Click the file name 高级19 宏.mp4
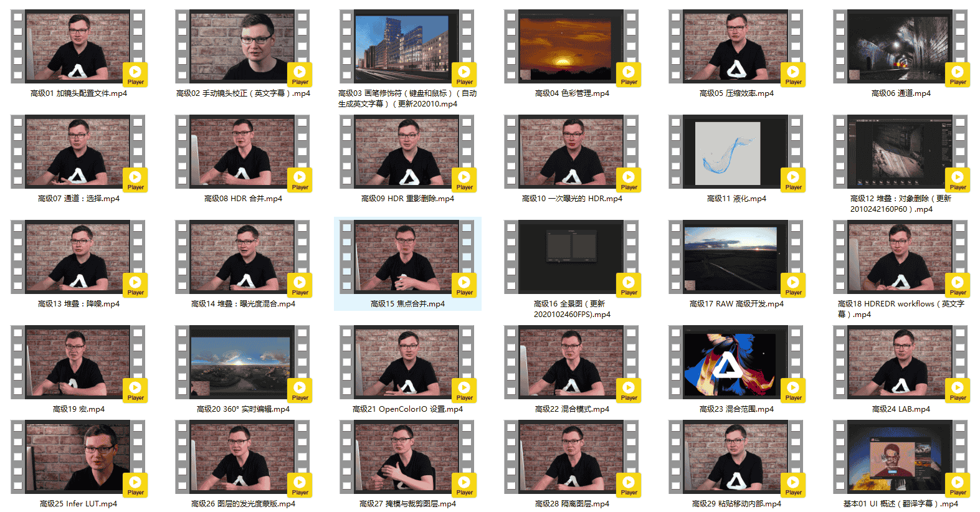This screenshot has height=512, width=980. [78, 409]
